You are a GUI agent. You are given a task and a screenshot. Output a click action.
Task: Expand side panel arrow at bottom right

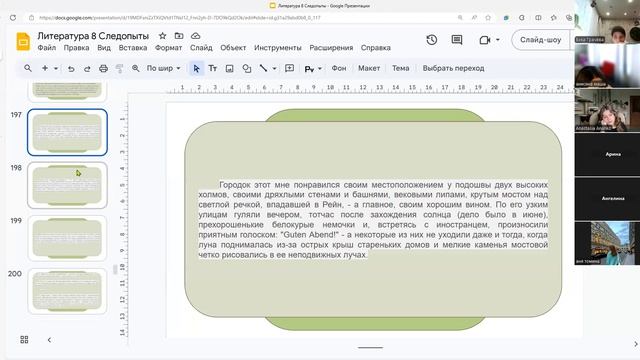point(636,344)
